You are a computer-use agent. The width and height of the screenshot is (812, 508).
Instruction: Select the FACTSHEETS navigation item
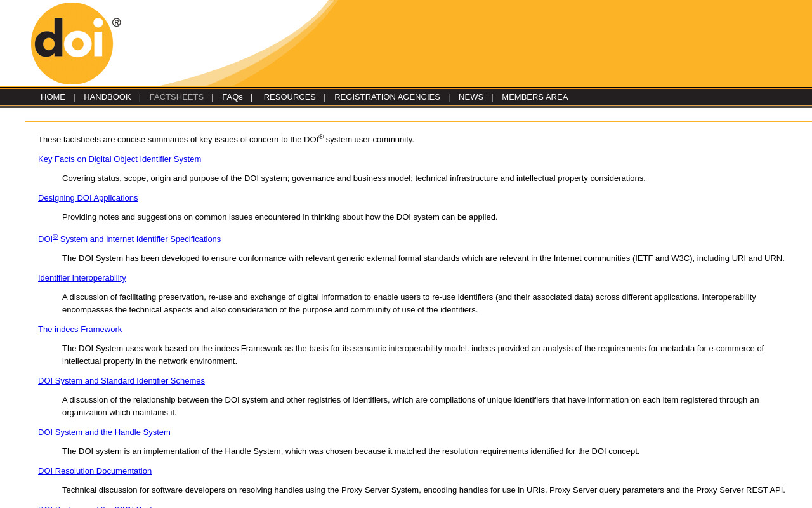[176, 97]
